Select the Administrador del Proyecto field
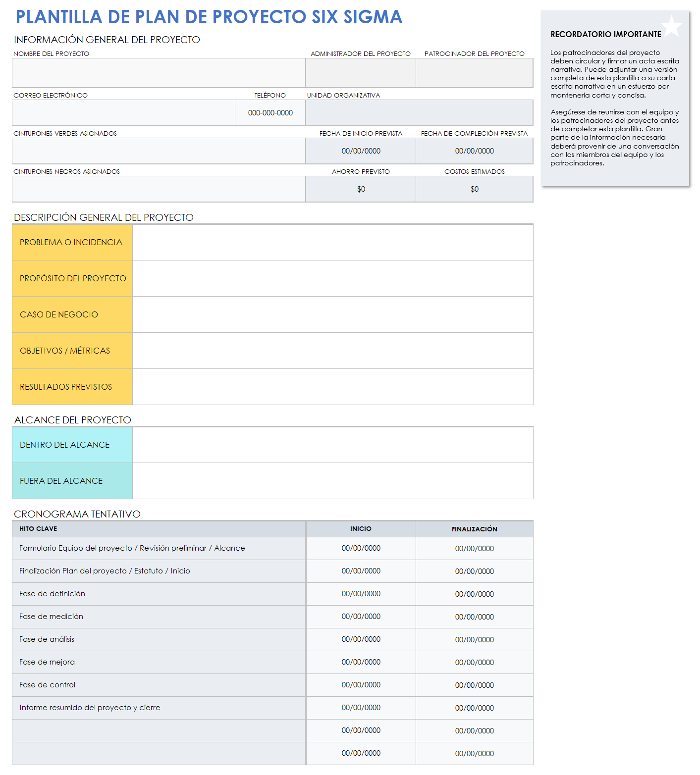The image size is (700, 775). click(x=361, y=73)
